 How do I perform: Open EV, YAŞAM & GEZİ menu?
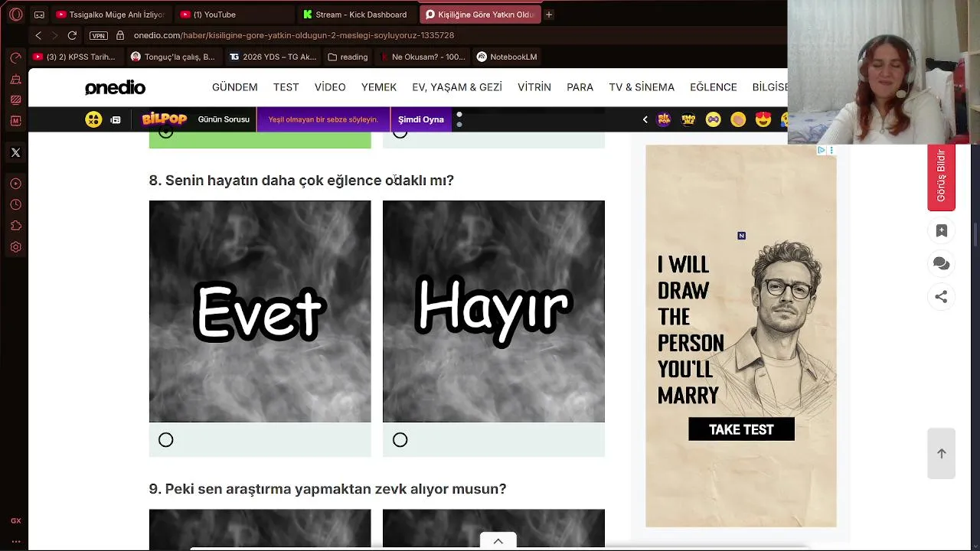[x=457, y=87]
